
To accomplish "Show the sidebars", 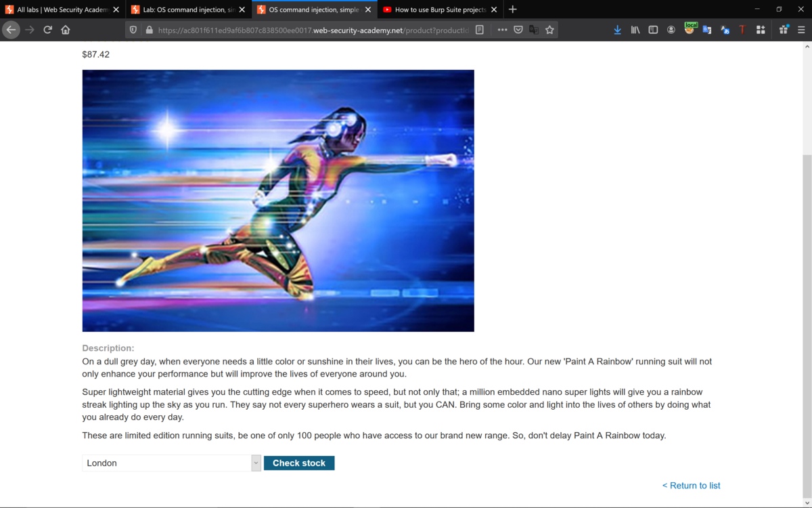I will click(653, 30).
